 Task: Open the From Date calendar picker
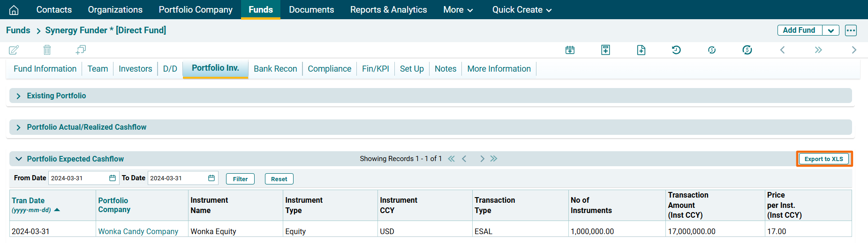point(113,178)
